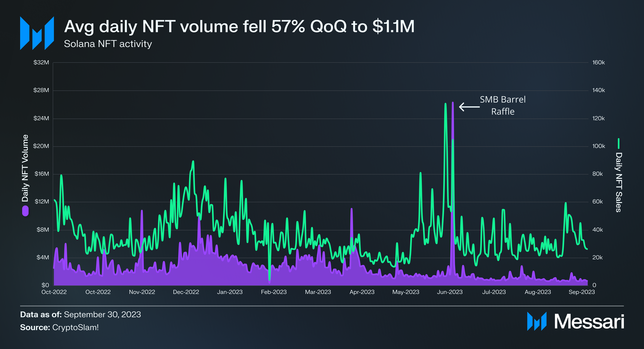Click the $20M left axis label
The width and height of the screenshot is (644, 349).
click(x=41, y=146)
